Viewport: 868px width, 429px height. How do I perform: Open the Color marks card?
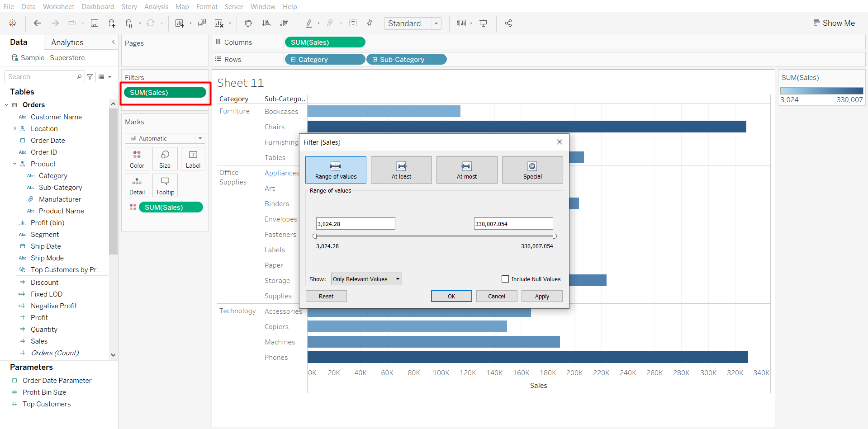(x=137, y=159)
